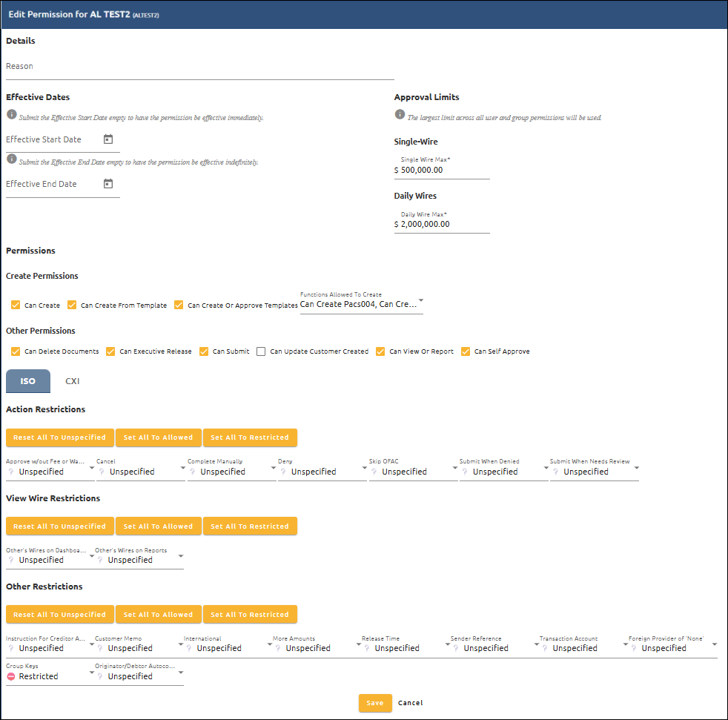The image size is (728, 720).
Task: Select the ISO tab
Action: [27, 380]
